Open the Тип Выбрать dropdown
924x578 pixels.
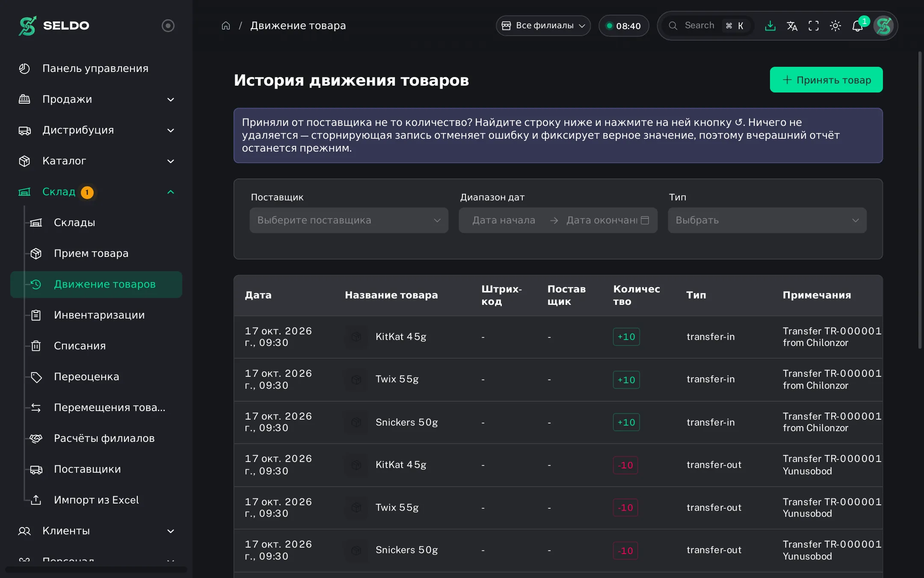pos(767,220)
